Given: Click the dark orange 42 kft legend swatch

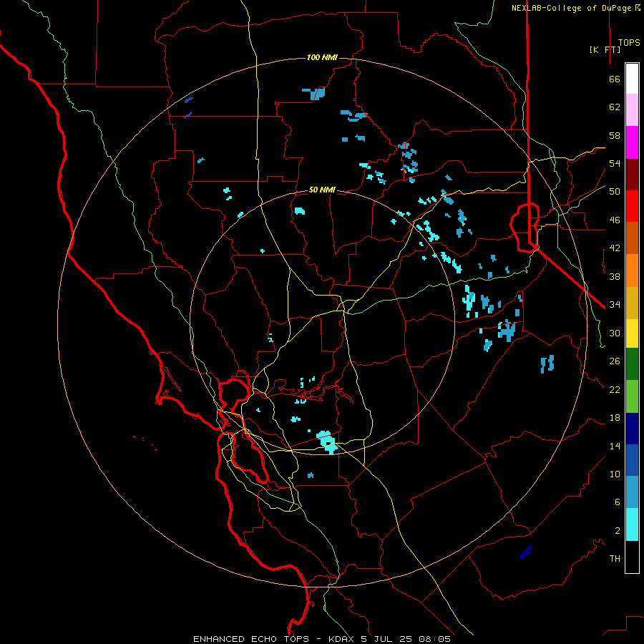Looking at the screenshot, I should pos(632,238).
